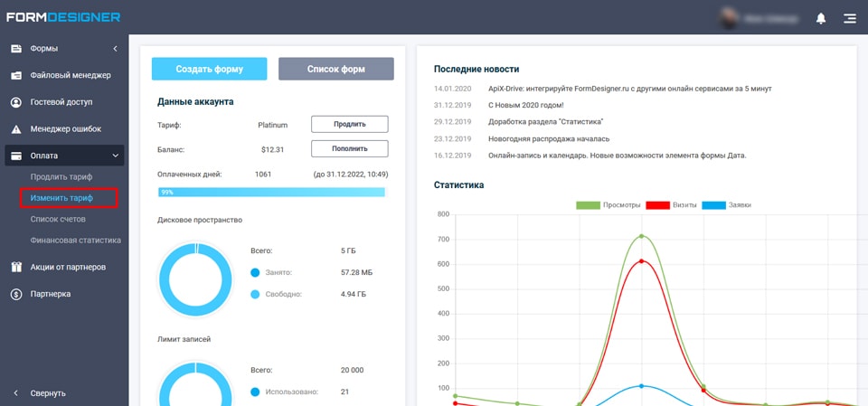Screen dimensions: 868x406
Task: Click the Формы sidebar icon
Action: click(16, 48)
